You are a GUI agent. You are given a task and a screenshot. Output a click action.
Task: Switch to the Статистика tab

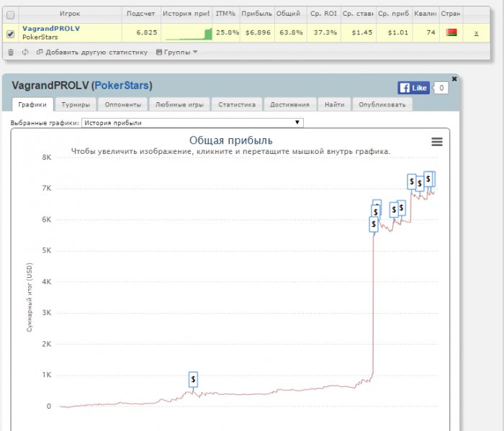click(x=237, y=104)
